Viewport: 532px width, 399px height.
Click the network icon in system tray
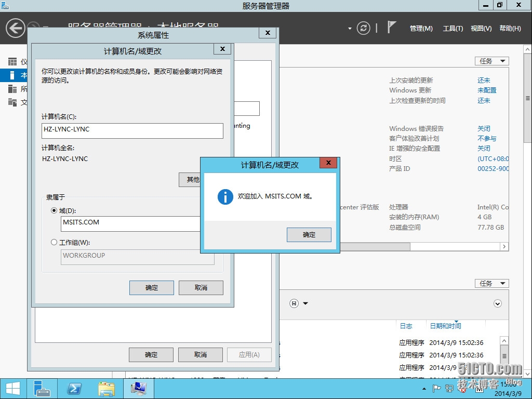(x=449, y=389)
